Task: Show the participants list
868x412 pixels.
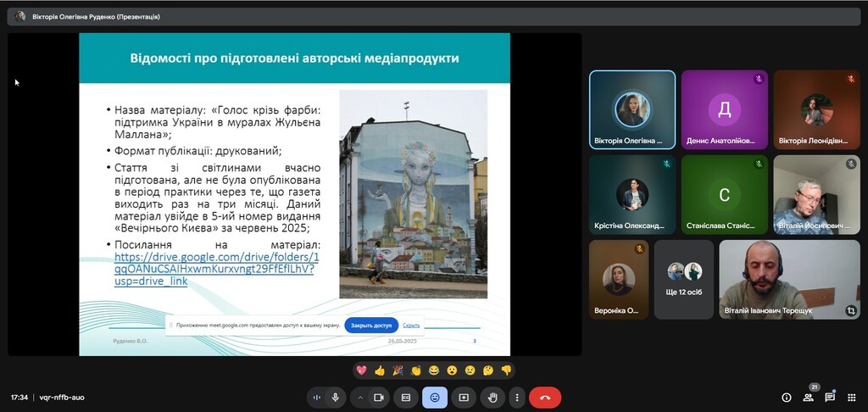Action: point(808,397)
